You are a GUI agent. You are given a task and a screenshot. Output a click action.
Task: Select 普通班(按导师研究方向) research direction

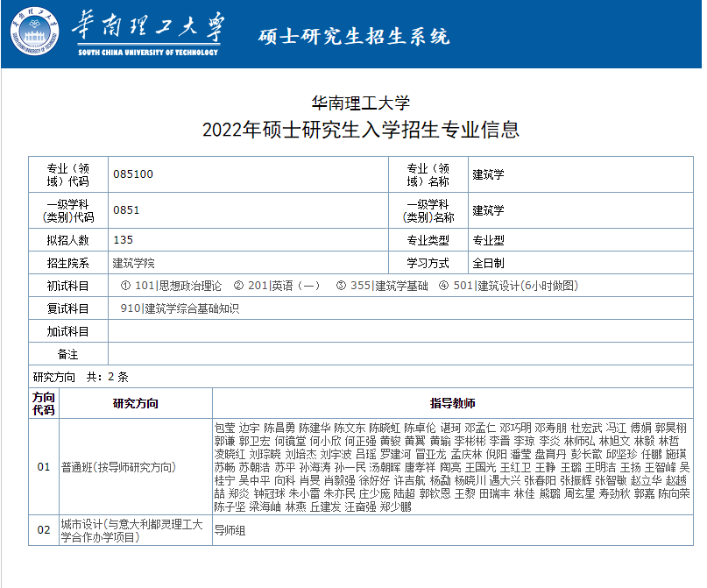point(118,467)
